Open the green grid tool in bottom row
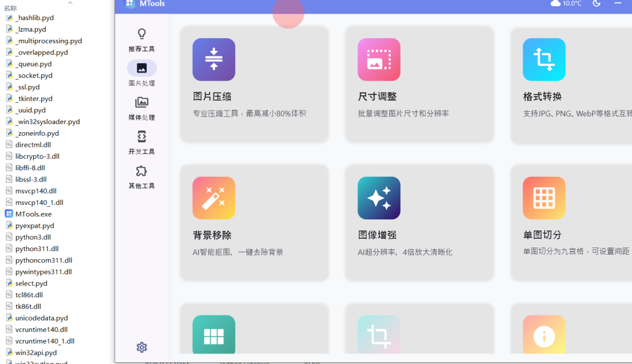Image resolution: width=632 pixels, height=364 pixels. click(214, 335)
